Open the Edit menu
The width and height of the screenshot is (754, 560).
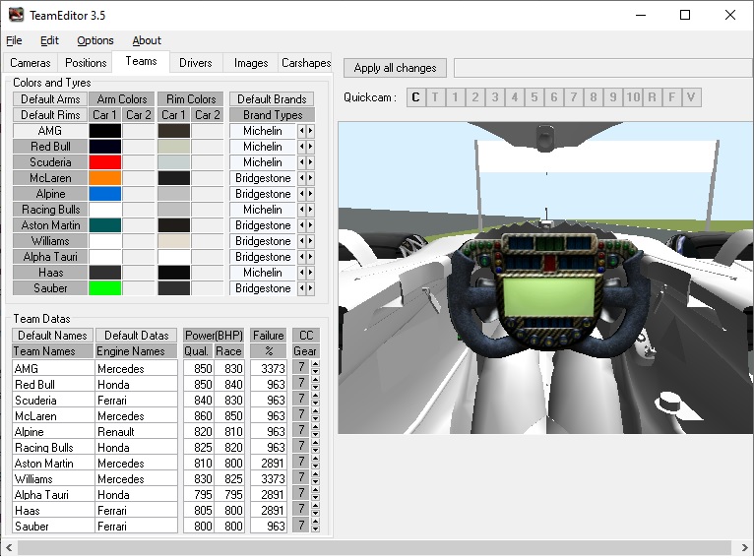49,40
